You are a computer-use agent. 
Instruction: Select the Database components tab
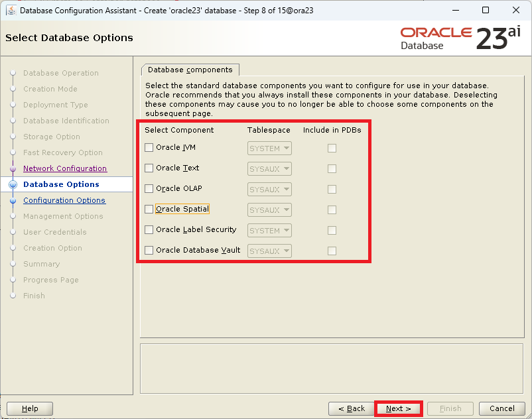click(190, 70)
